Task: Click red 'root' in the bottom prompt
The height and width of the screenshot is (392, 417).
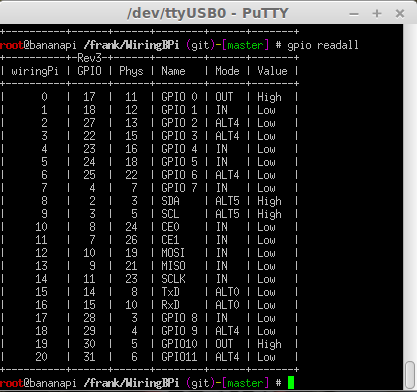Action: coord(11,383)
